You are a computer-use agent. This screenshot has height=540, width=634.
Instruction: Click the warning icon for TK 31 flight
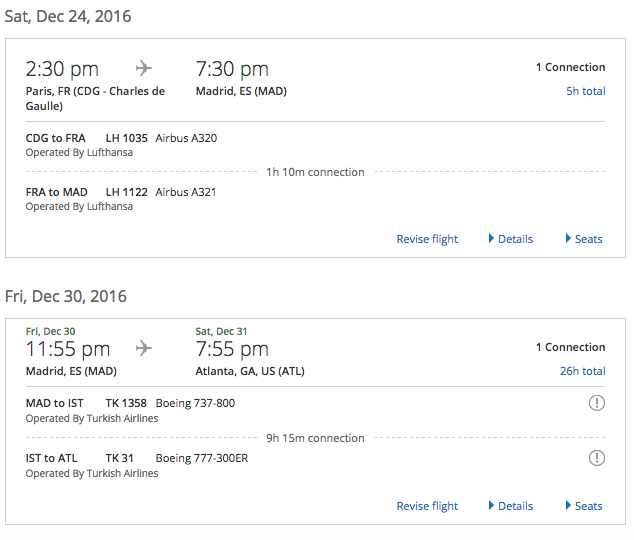click(x=597, y=458)
